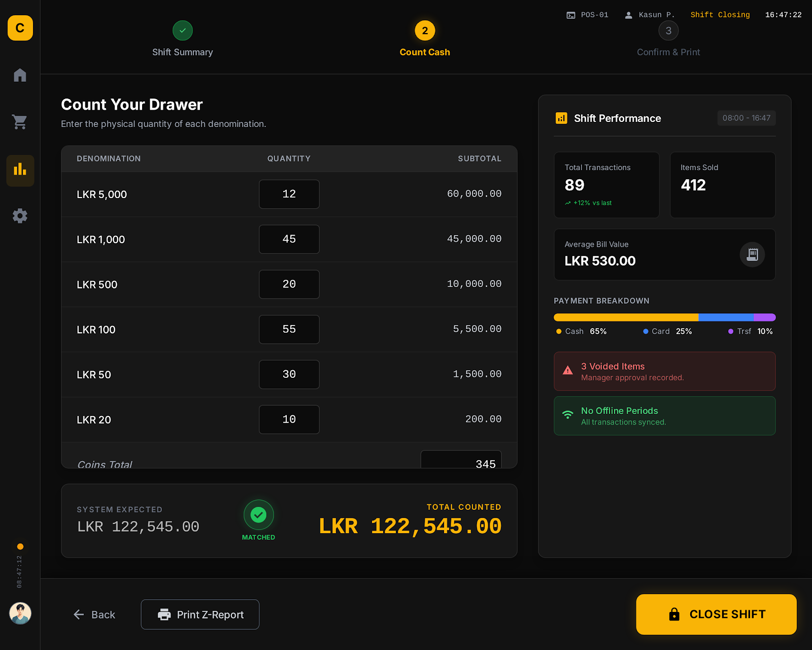The height and width of the screenshot is (650, 812).
Task: Click the wifi icon on No Offline Periods card
Action: 567,415
